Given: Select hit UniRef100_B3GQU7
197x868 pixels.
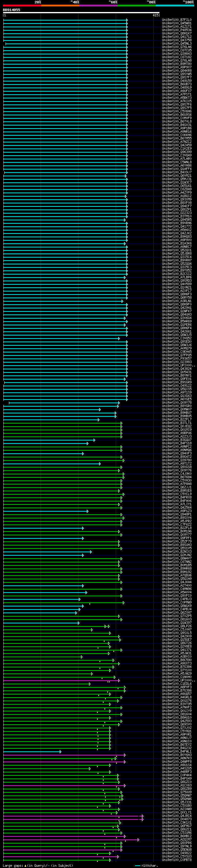Looking at the screenshot, I should [x=176, y=440].
